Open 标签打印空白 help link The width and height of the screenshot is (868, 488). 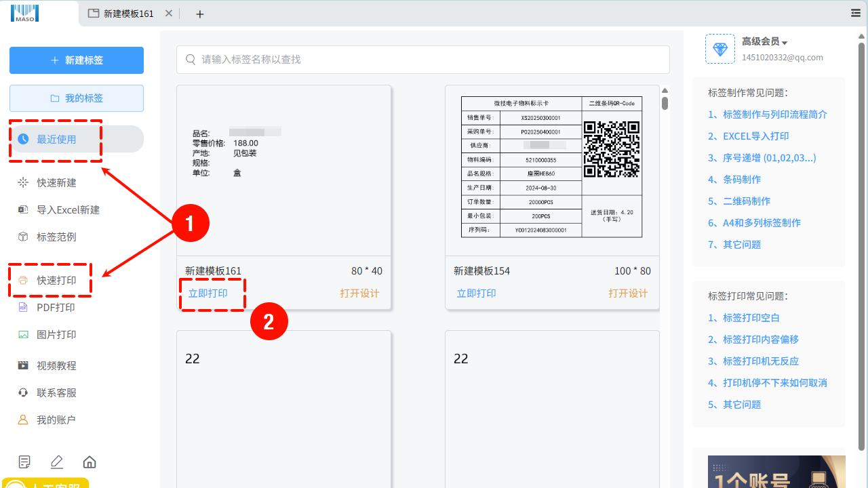(744, 318)
